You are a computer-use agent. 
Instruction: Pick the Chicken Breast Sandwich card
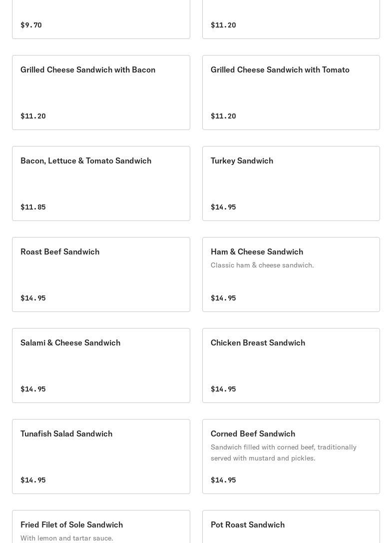[x=291, y=365]
